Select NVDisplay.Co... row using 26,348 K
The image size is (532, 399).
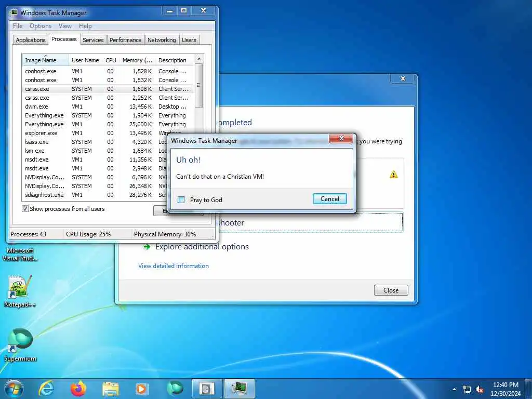(x=95, y=186)
